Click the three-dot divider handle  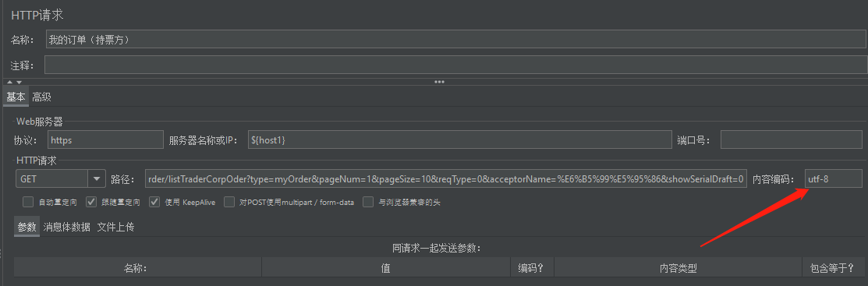(440, 81)
